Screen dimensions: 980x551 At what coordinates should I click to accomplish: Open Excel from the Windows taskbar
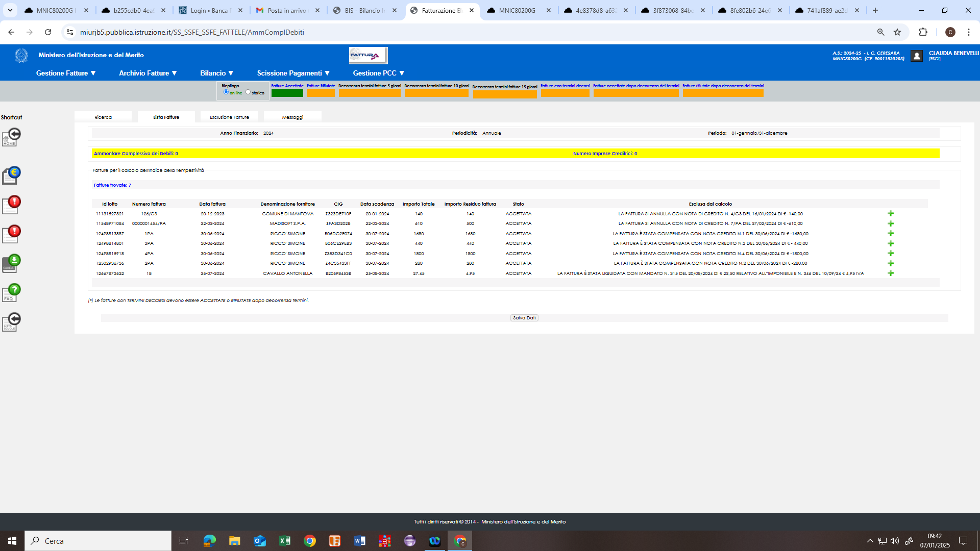(x=285, y=541)
